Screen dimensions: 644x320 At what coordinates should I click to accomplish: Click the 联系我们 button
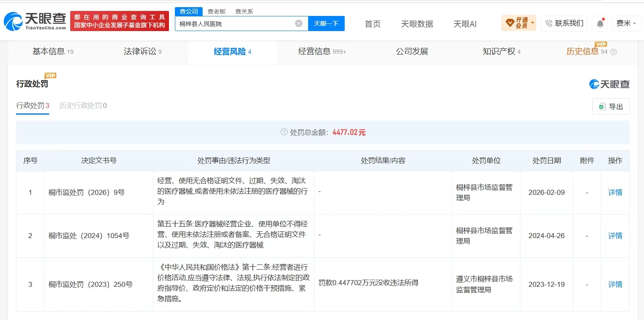point(564,23)
